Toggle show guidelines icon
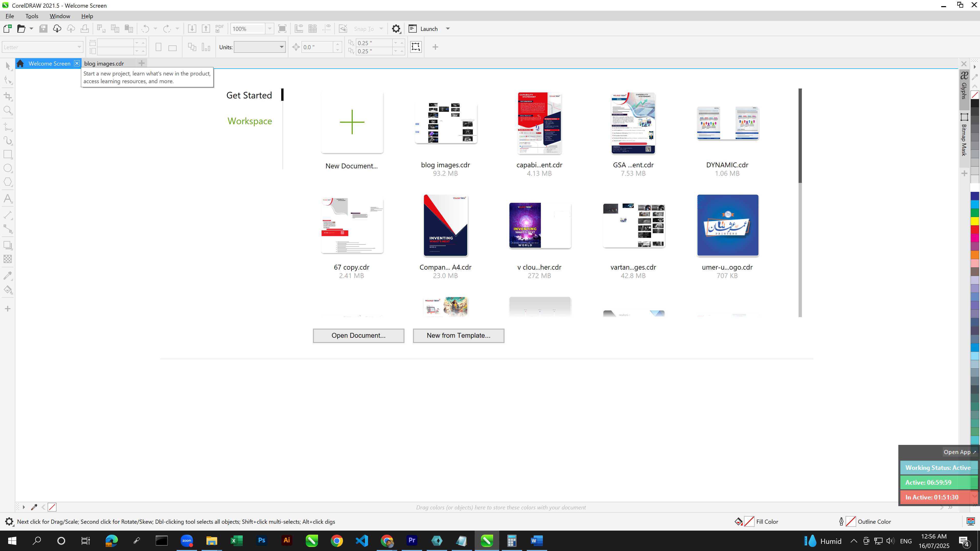Screen dimensions: 980x551 point(326,29)
